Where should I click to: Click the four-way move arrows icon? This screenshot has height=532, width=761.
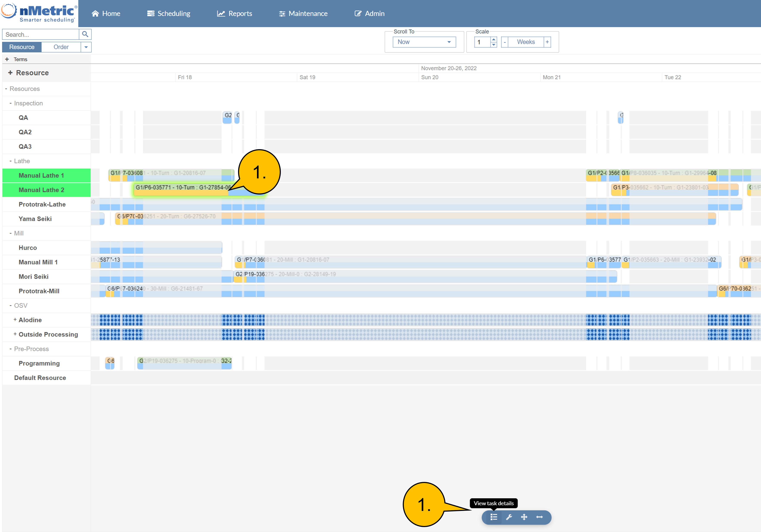(x=524, y=517)
